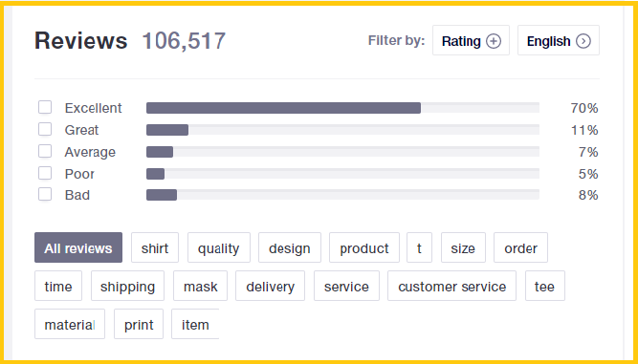This screenshot has width=638, height=364.
Task: Click the plus icon beside Rating
Action: (494, 41)
